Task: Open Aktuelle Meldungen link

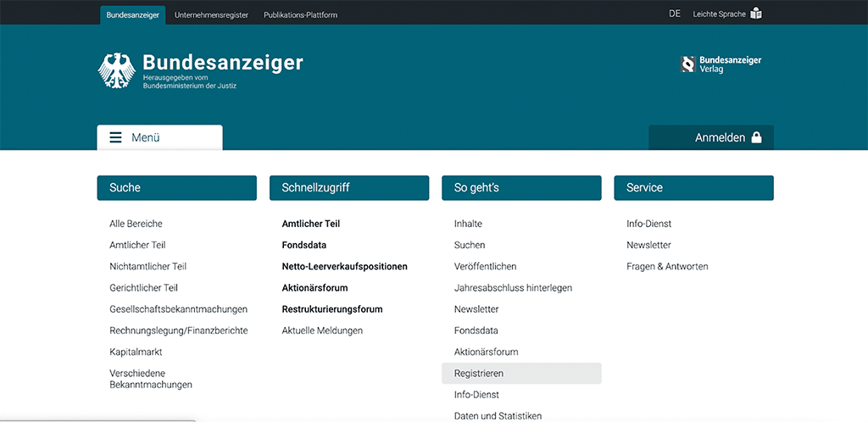Action: click(322, 330)
